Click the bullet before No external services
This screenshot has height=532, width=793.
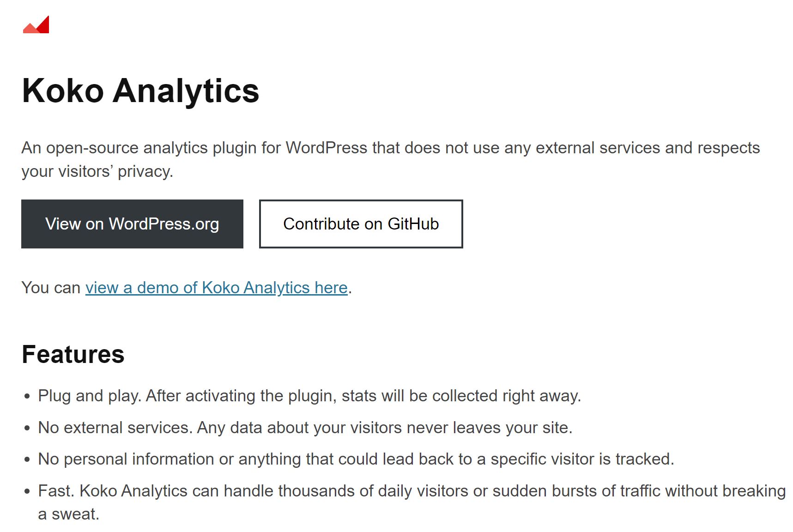[27, 428]
